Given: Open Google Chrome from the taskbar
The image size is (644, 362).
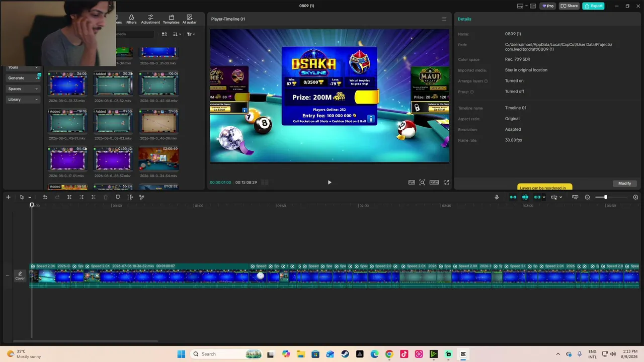Looking at the screenshot, I should click(x=389, y=354).
